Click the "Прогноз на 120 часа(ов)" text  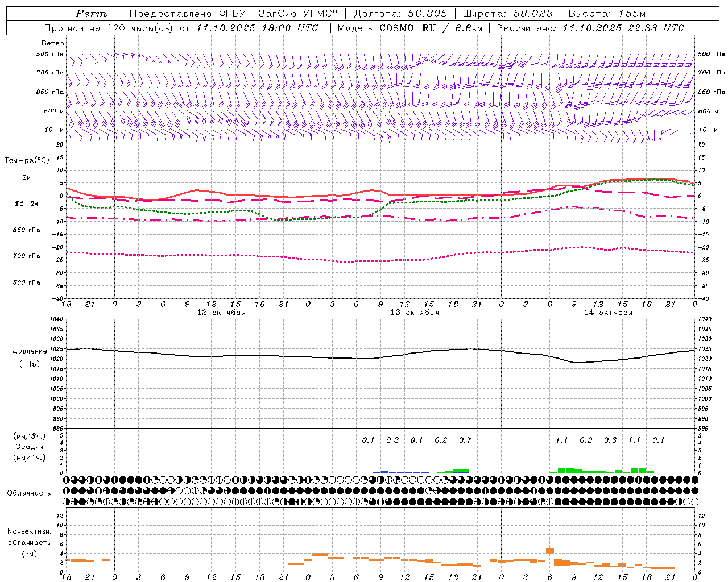coord(110,28)
